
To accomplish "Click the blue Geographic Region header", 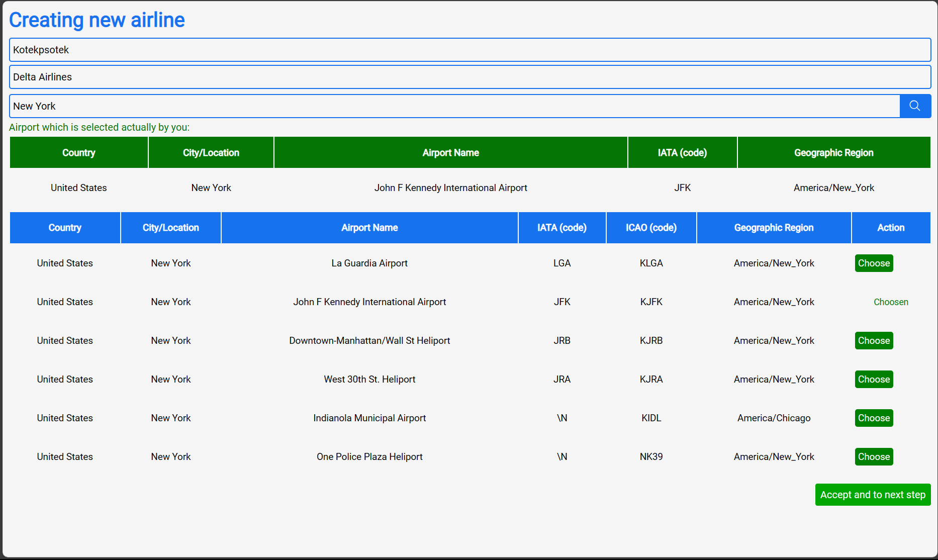I will click(774, 228).
